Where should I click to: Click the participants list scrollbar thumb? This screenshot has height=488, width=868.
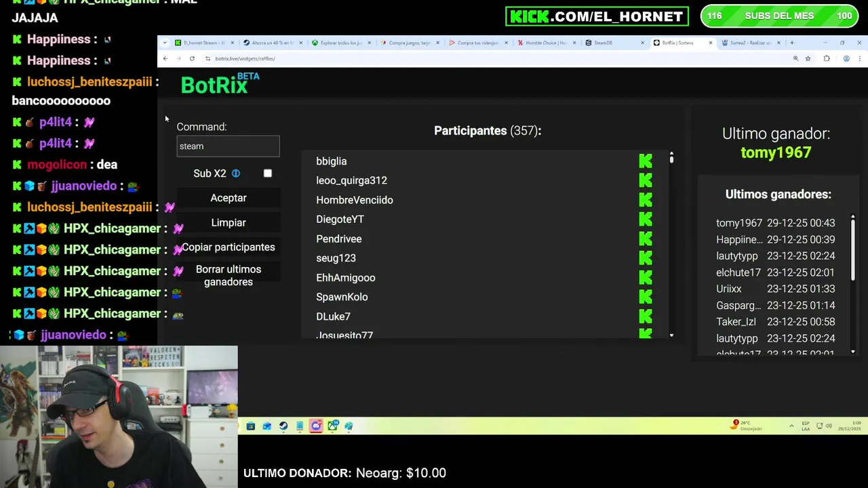671,160
